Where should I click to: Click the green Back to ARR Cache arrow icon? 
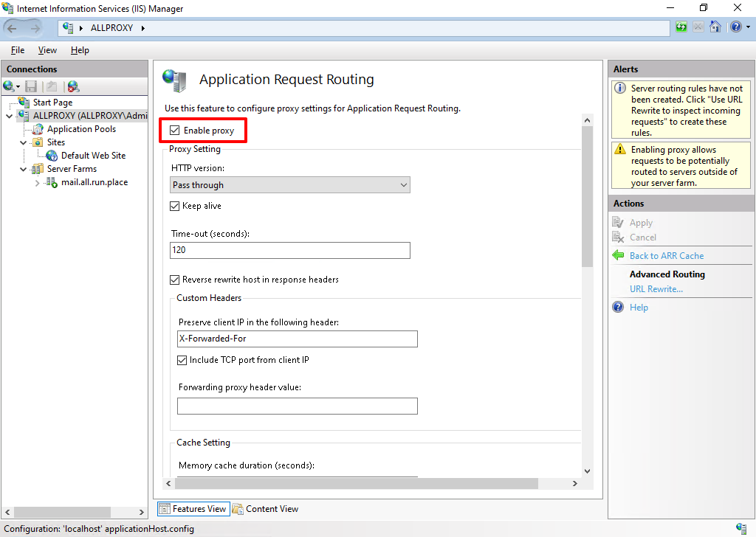[x=618, y=255]
